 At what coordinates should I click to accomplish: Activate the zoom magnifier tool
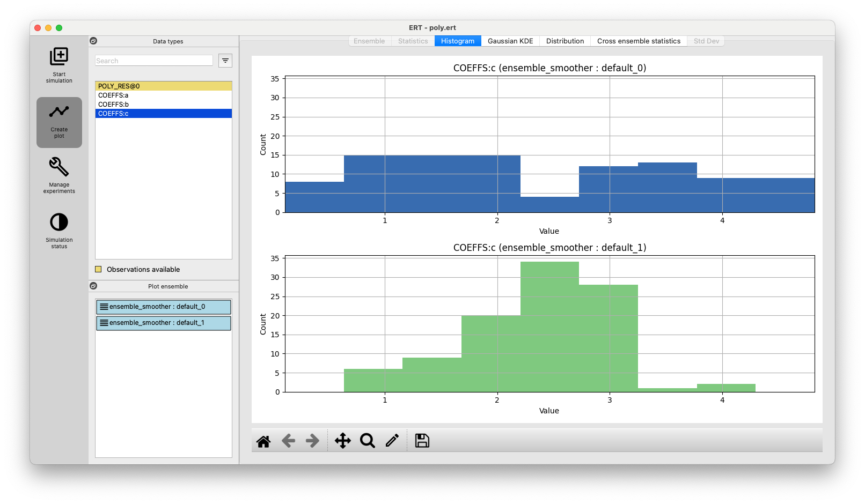[x=368, y=441]
